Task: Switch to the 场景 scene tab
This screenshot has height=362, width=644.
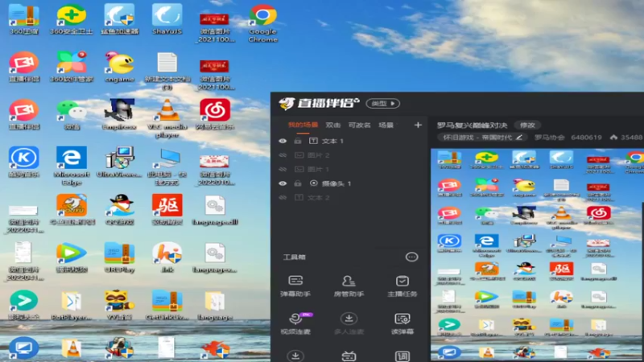Action: pos(386,125)
